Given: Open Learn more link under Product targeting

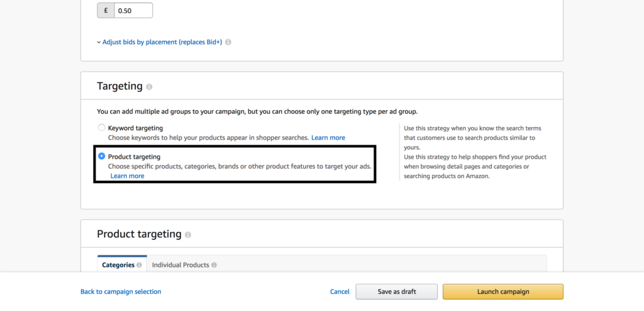Looking at the screenshot, I should click(x=127, y=176).
